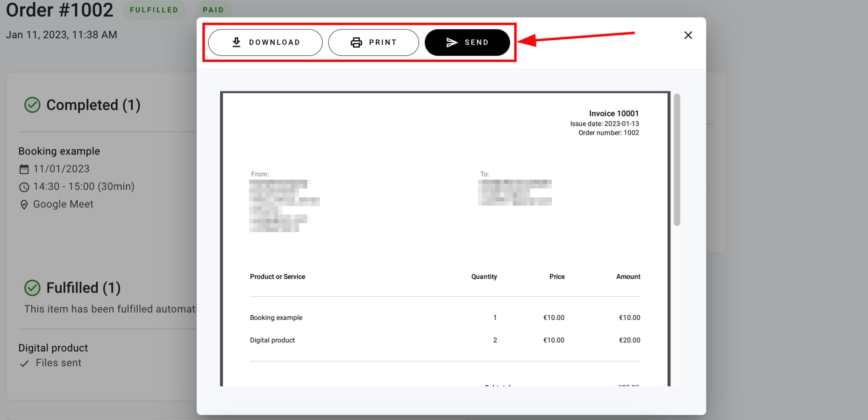This screenshot has height=420, width=868.
Task: Click the Download button
Action: click(265, 42)
